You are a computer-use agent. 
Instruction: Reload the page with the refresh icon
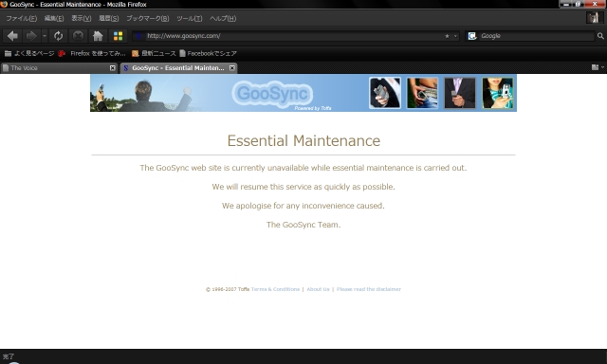pyautogui.click(x=59, y=36)
